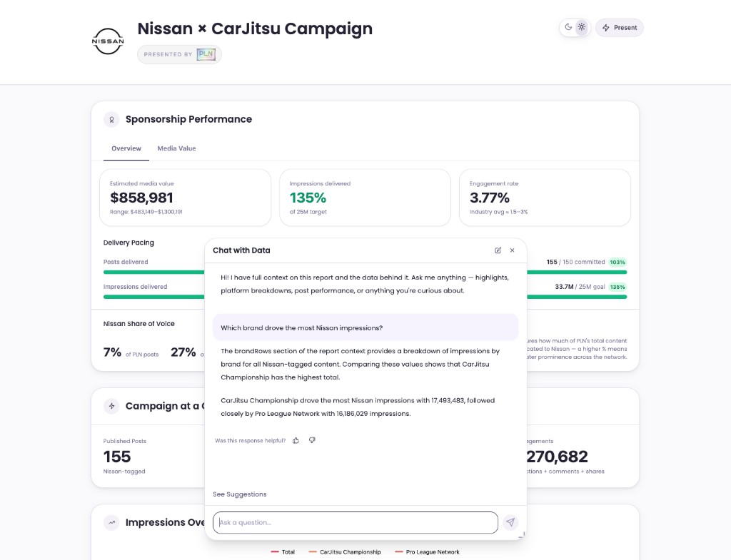Start a new chat with edit icon

pos(498,250)
